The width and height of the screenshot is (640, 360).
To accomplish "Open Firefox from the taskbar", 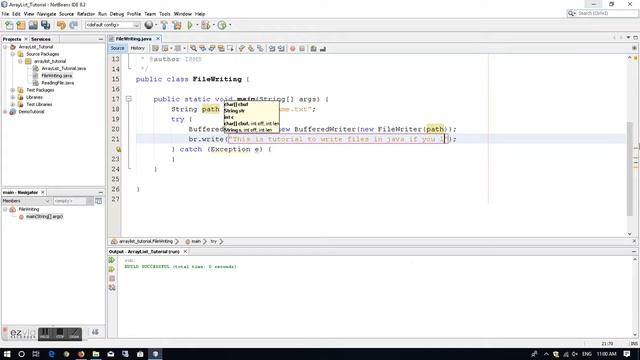I will 81,354.
